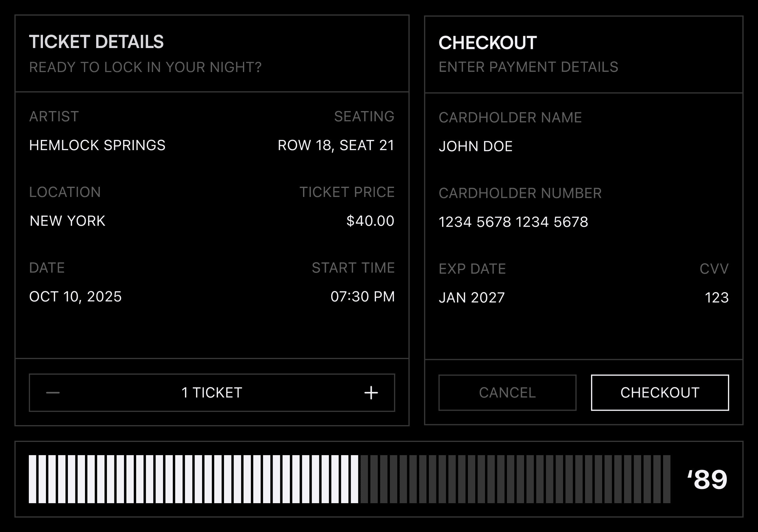This screenshot has height=532, width=758.
Task: Click the minus icon to remove a ticket
Action: coord(53,393)
